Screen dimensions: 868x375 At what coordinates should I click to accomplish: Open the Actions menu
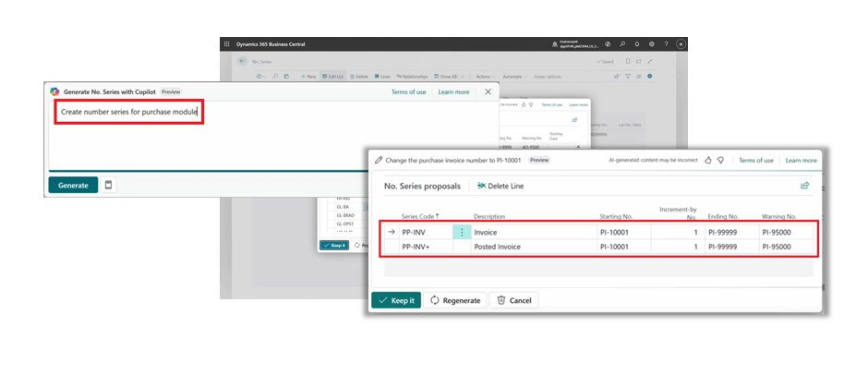click(486, 77)
